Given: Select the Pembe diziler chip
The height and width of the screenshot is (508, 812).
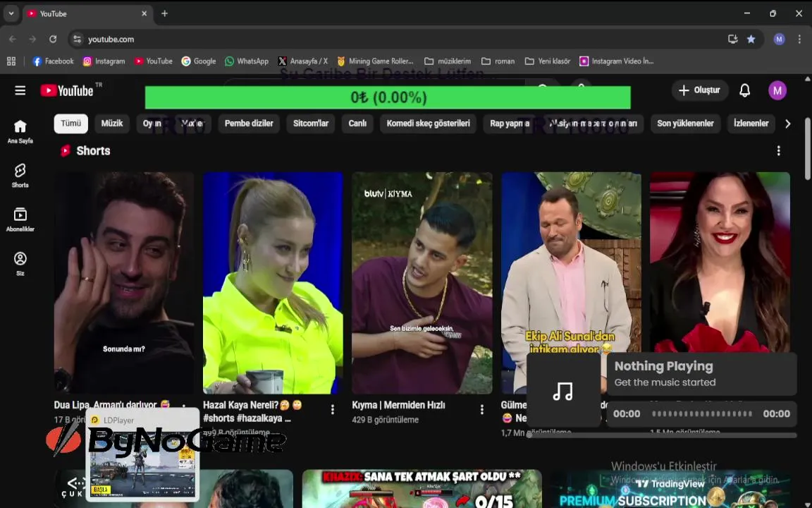Looking at the screenshot, I should (x=249, y=123).
